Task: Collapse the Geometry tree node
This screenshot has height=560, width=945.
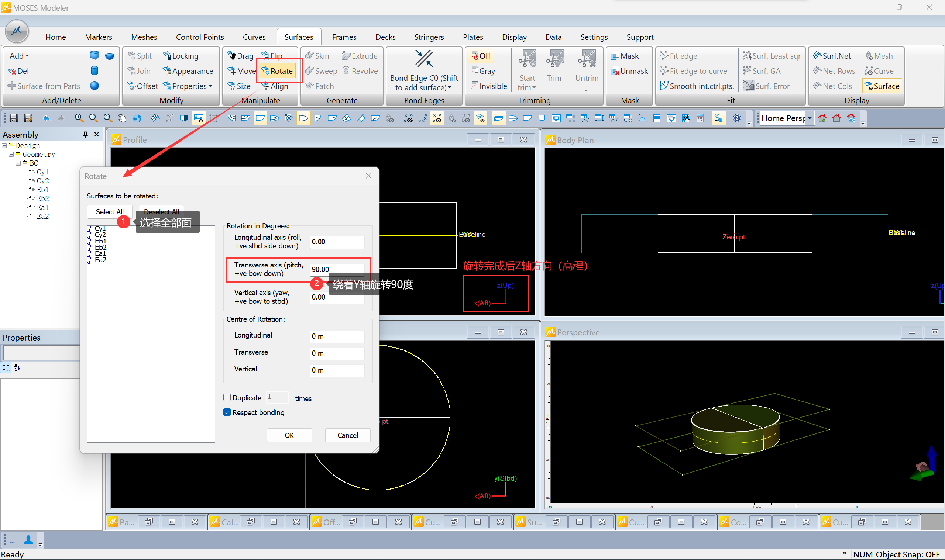Action: coord(11,154)
